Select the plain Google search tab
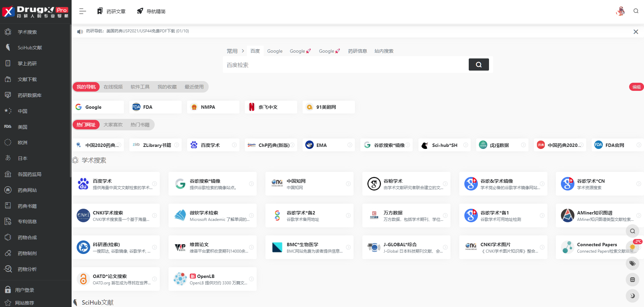 275,51
